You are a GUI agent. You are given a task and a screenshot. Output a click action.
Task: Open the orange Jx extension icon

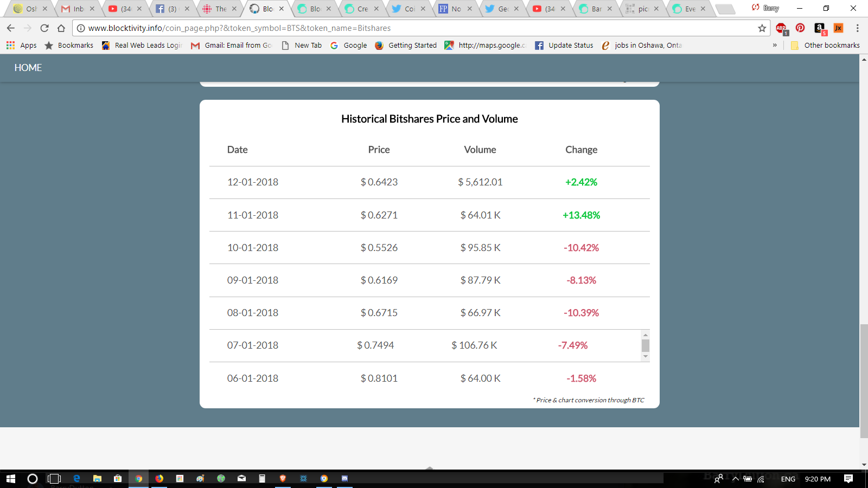[x=839, y=28]
